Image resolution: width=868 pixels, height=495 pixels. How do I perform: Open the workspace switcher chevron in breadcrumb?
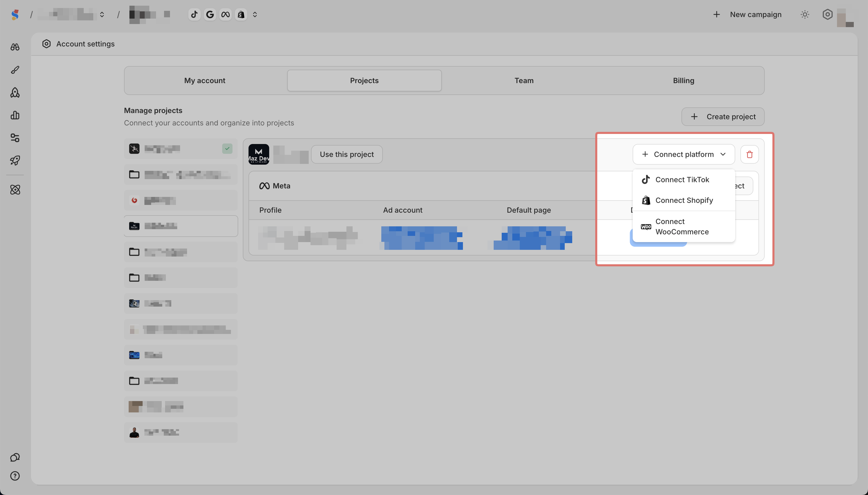[102, 15]
